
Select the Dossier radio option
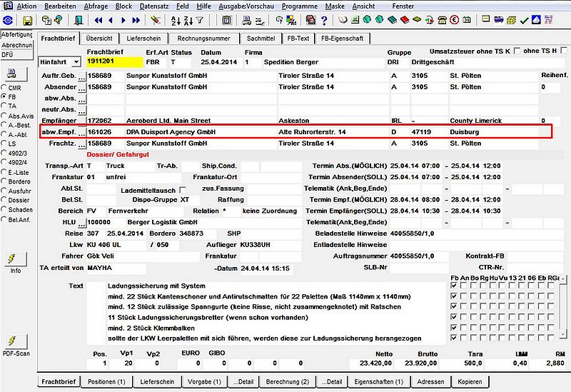[x=4, y=200]
